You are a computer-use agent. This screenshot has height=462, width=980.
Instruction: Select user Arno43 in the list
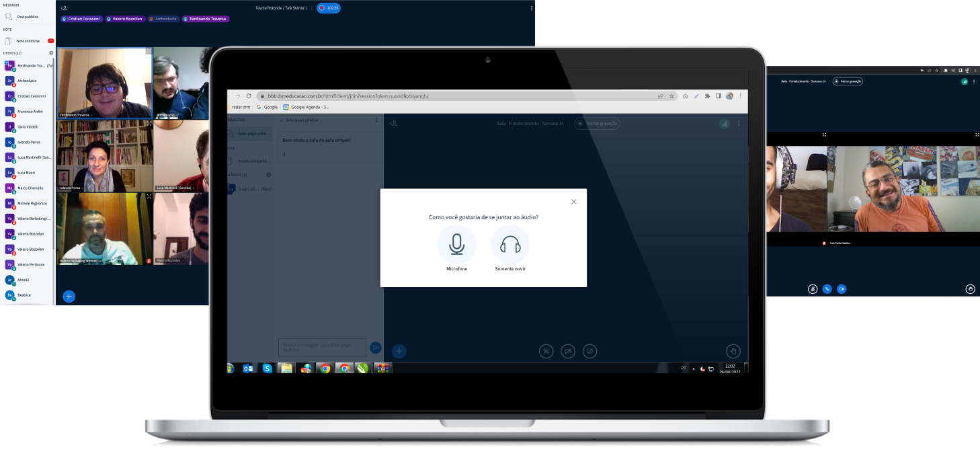28,280
